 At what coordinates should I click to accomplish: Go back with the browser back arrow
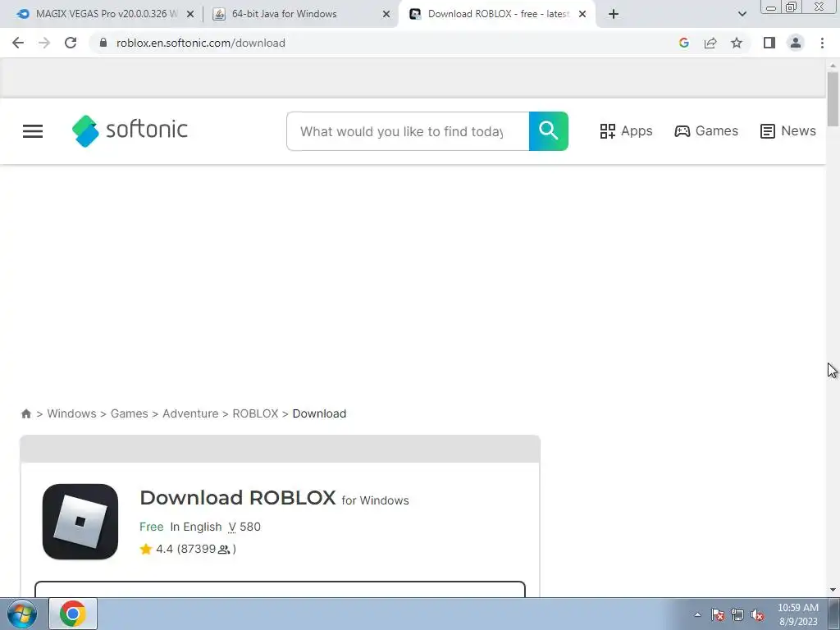[x=18, y=43]
